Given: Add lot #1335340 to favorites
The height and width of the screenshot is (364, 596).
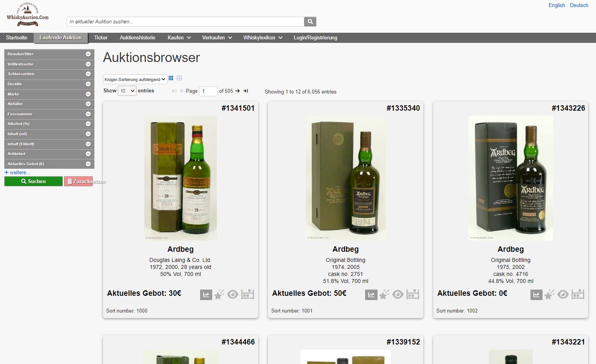Looking at the screenshot, I should (x=385, y=295).
